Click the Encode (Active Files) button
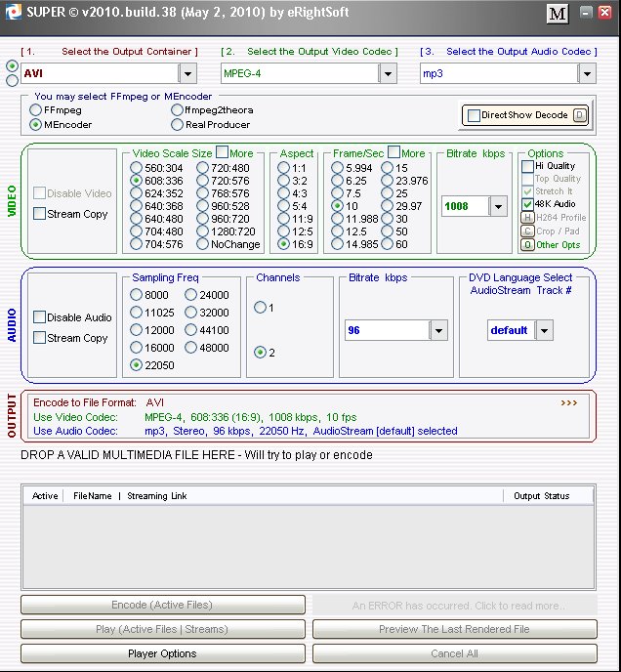Screen dimensions: 621x672 (x=163, y=605)
